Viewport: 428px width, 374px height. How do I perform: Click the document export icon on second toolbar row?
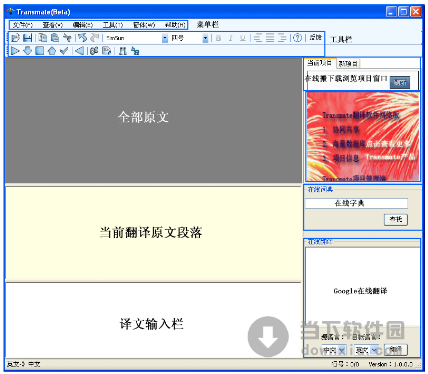click(106, 51)
